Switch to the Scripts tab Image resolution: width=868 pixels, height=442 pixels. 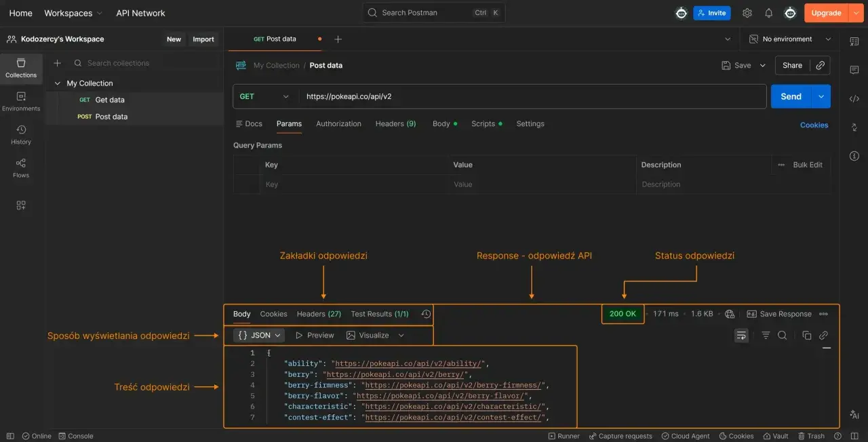487,123
